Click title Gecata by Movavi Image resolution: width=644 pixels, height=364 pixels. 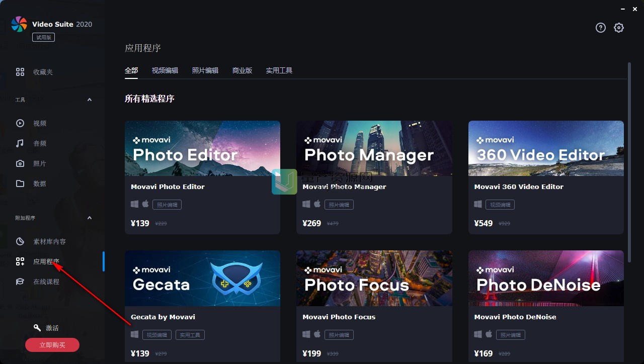tap(163, 317)
